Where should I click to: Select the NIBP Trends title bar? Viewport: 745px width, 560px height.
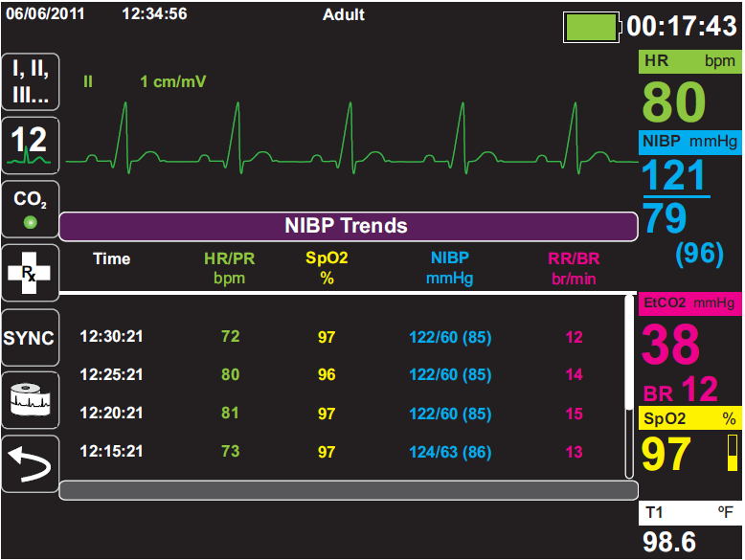tap(349, 227)
